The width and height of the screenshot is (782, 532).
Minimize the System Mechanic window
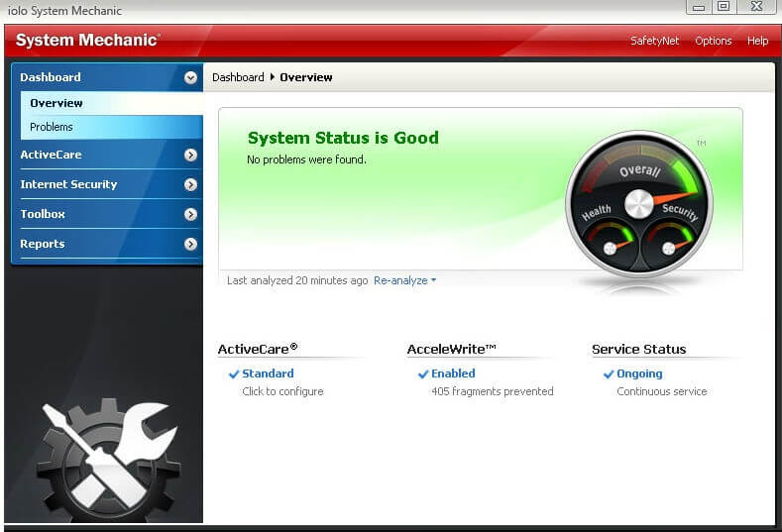click(x=698, y=7)
